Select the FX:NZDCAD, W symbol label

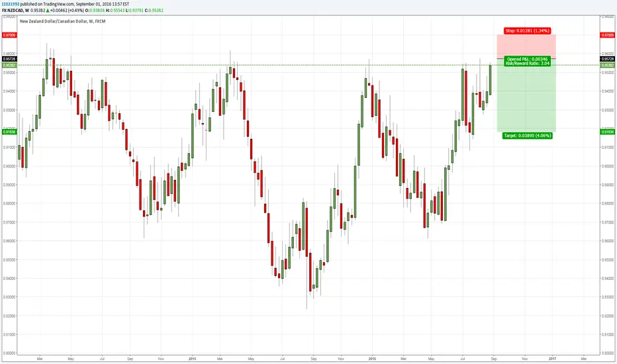tap(15, 10)
